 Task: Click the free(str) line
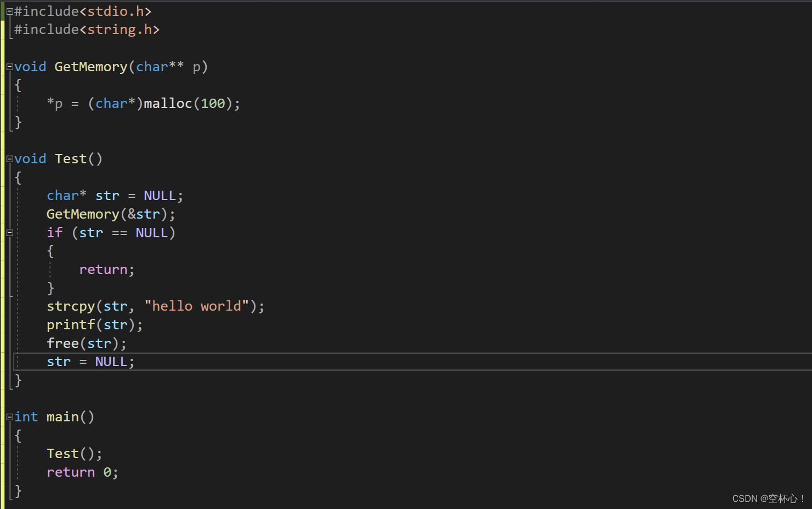coord(87,344)
